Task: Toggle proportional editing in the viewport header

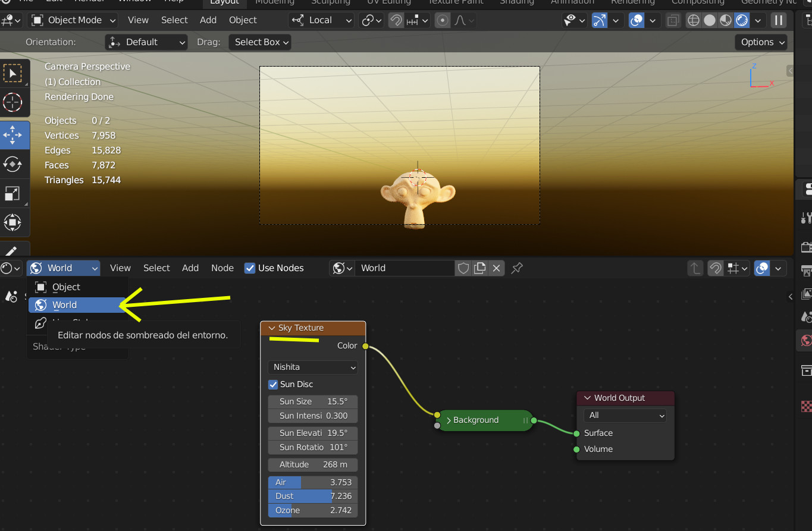Action: point(442,20)
